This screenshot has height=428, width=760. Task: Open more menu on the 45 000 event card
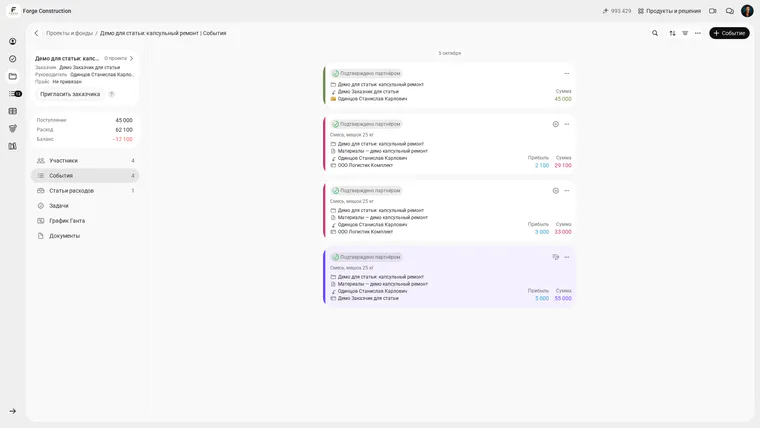pos(567,73)
